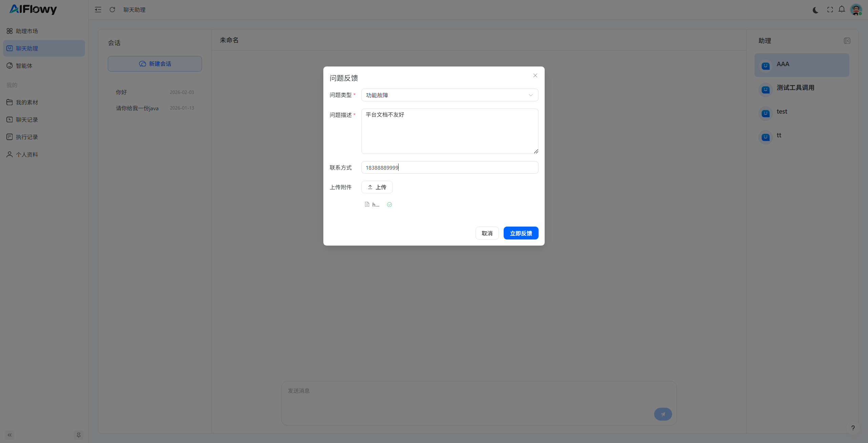The width and height of the screenshot is (868, 443).
Task: Click the help question mark icon
Action: [x=853, y=428]
